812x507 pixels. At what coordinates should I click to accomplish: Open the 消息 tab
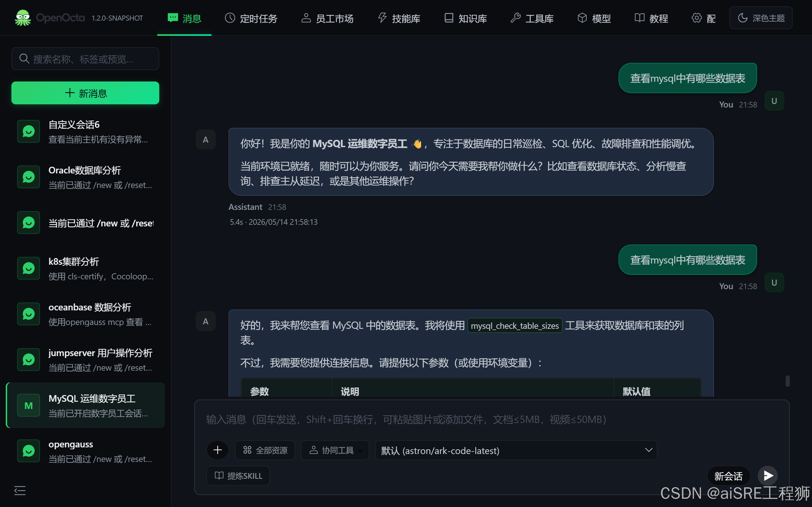pos(184,18)
